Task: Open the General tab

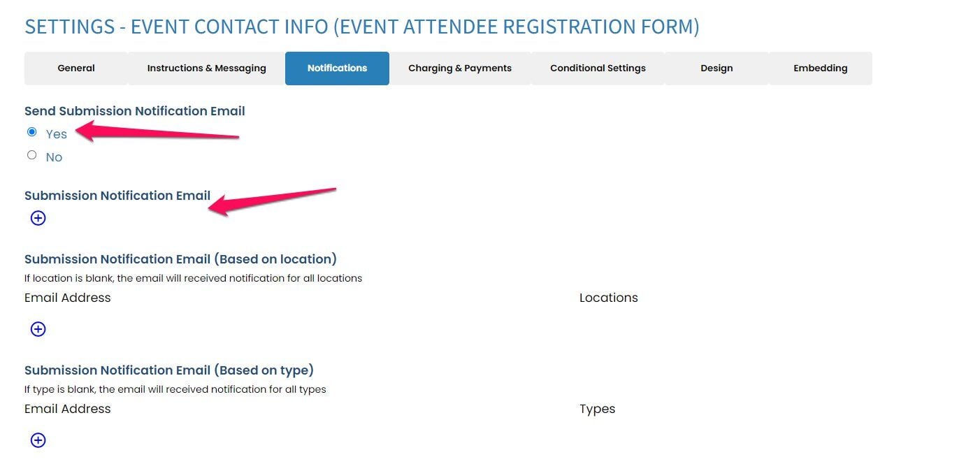Action: pos(76,68)
